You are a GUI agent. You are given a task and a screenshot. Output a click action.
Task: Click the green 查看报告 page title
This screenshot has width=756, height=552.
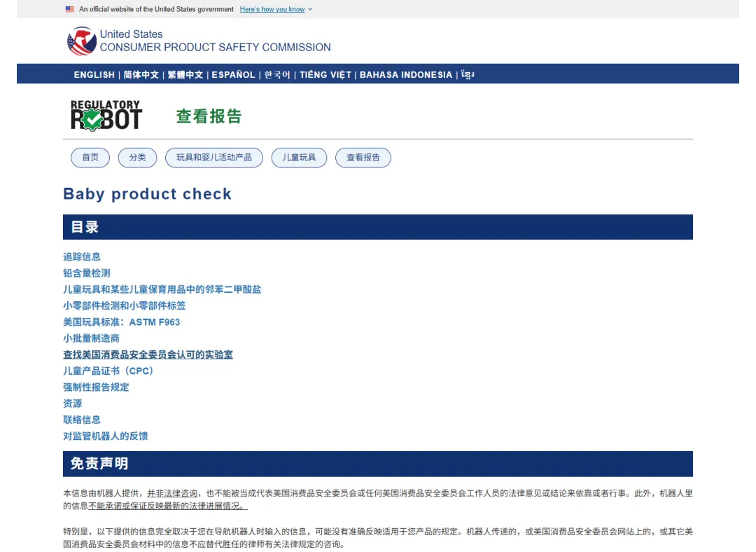[x=209, y=116]
